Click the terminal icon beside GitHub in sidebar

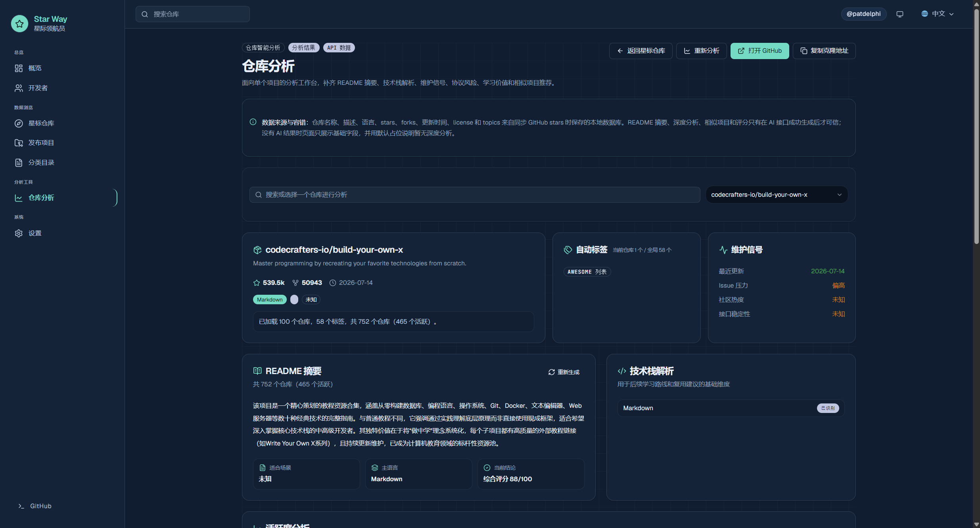coord(21,506)
